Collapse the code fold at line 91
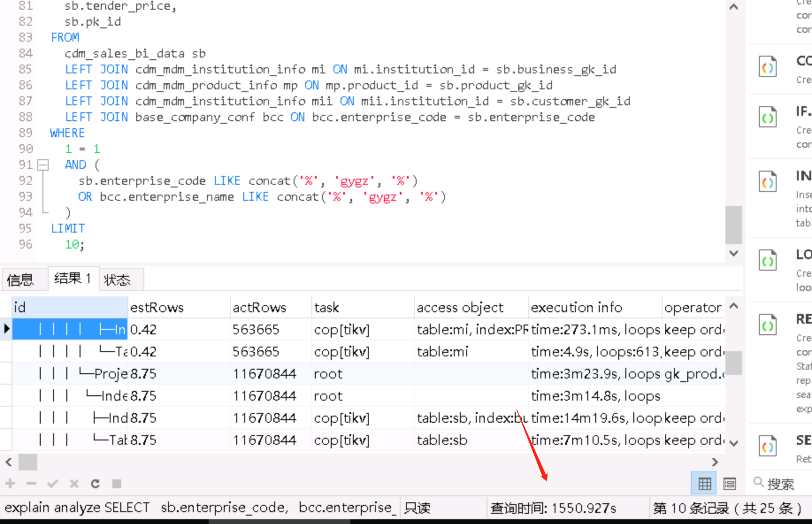The width and height of the screenshot is (812, 524). [43, 165]
